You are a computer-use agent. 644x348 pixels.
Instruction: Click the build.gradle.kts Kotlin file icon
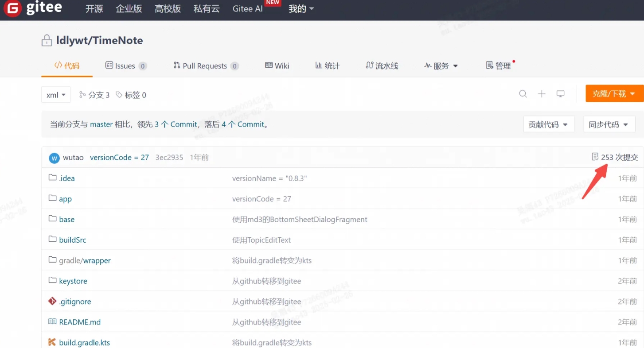click(x=52, y=342)
